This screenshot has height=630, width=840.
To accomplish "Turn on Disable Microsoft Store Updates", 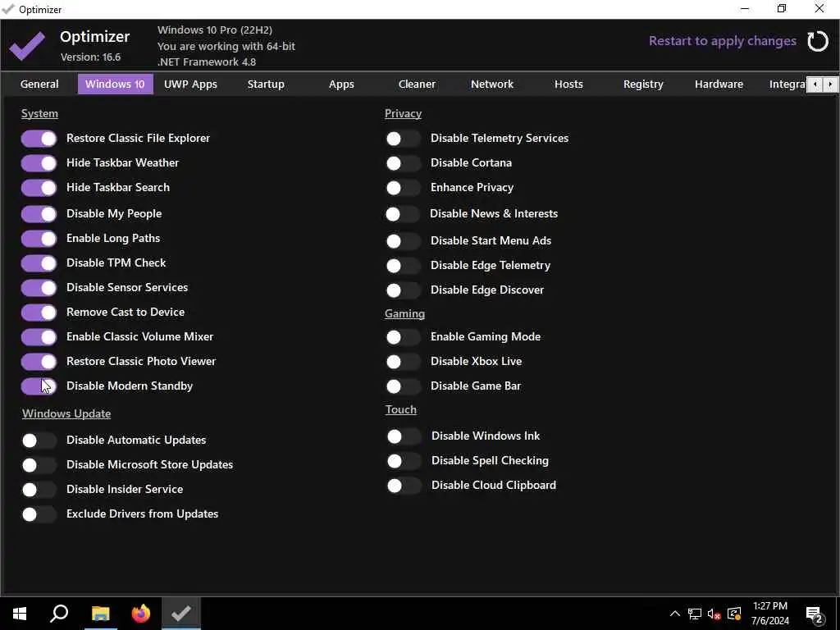I will click(39, 465).
